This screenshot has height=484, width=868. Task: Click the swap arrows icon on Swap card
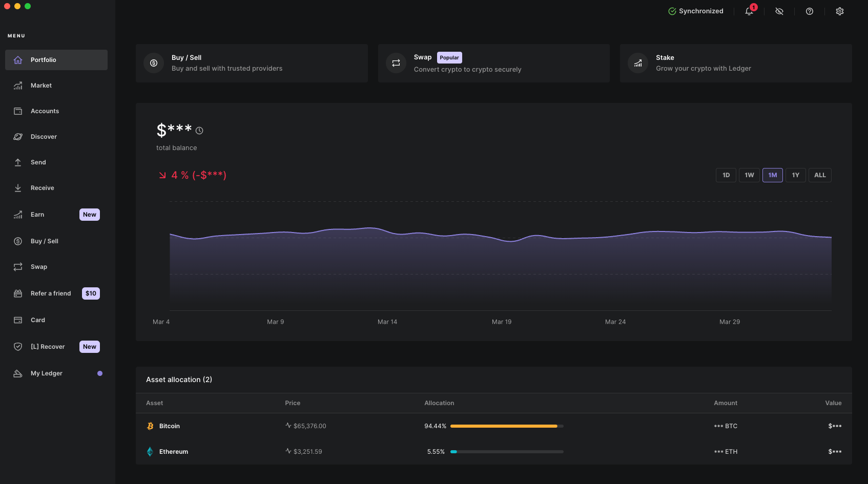click(x=396, y=63)
